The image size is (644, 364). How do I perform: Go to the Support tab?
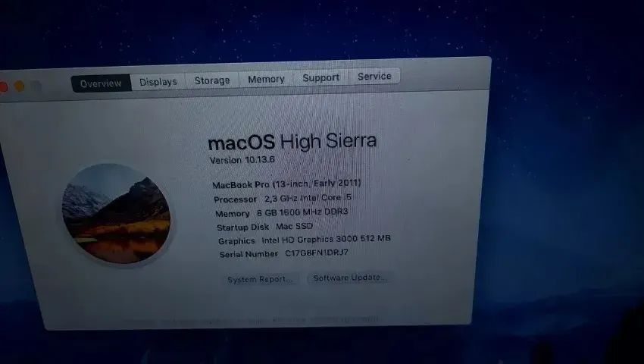coord(320,77)
